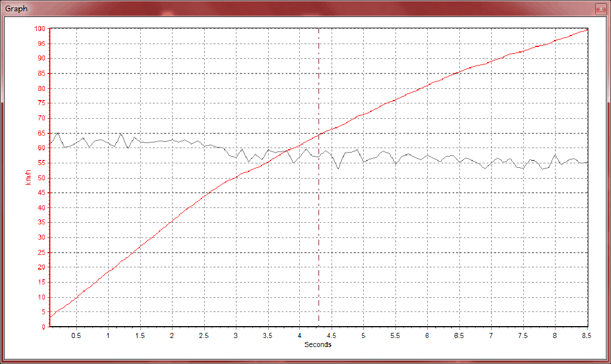The image size is (611, 364).
Task: Click the 65 tick on km/h axis
Action: click(41, 133)
